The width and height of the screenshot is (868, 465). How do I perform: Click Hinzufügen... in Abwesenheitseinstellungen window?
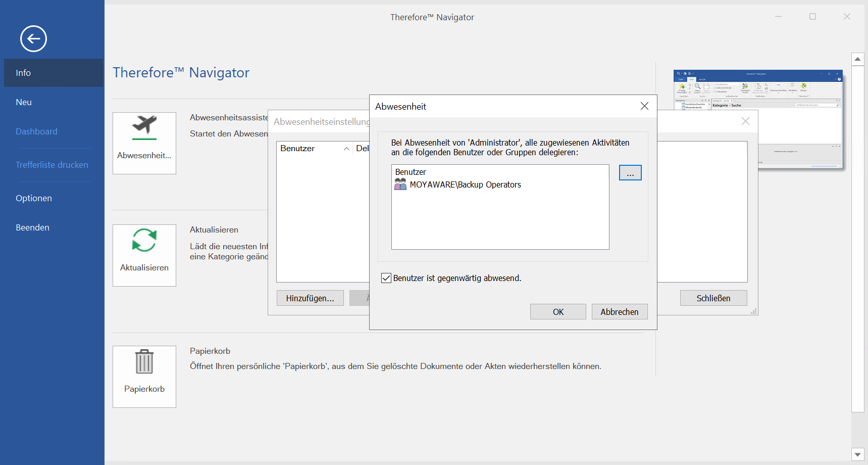tap(310, 298)
